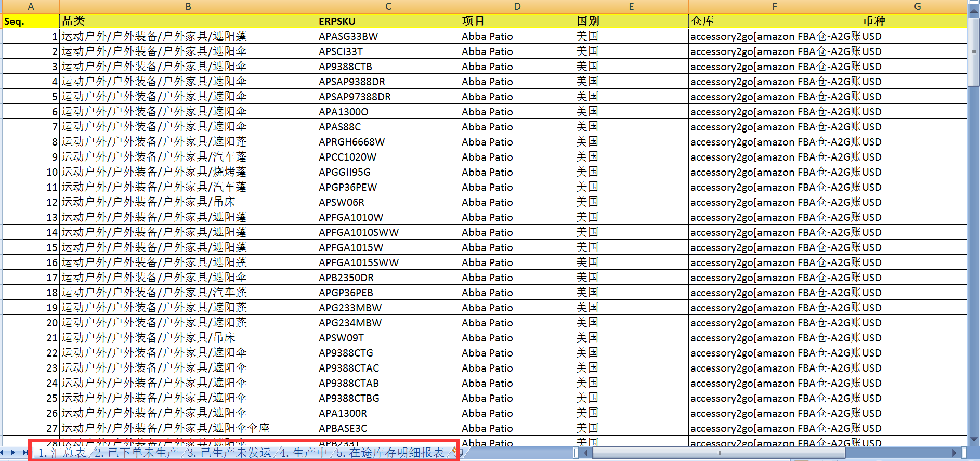Select column E header
This screenshot has height=461, width=980.
[x=631, y=6]
